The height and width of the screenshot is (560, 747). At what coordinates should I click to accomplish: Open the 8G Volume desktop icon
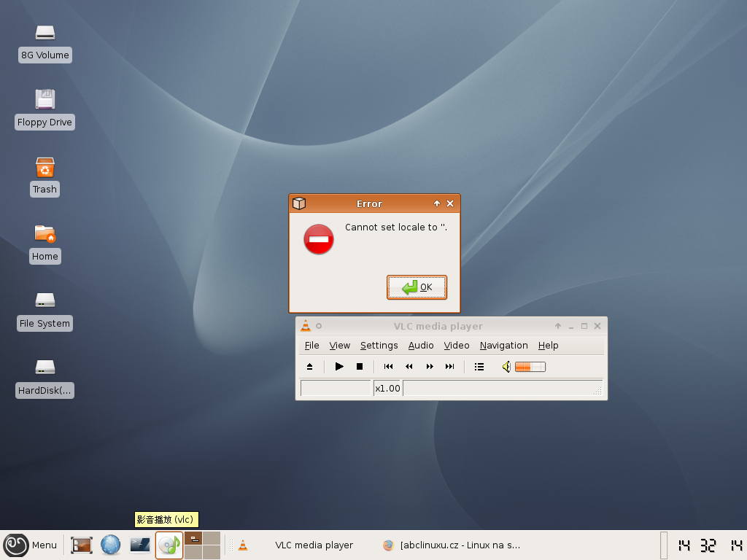(45, 44)
